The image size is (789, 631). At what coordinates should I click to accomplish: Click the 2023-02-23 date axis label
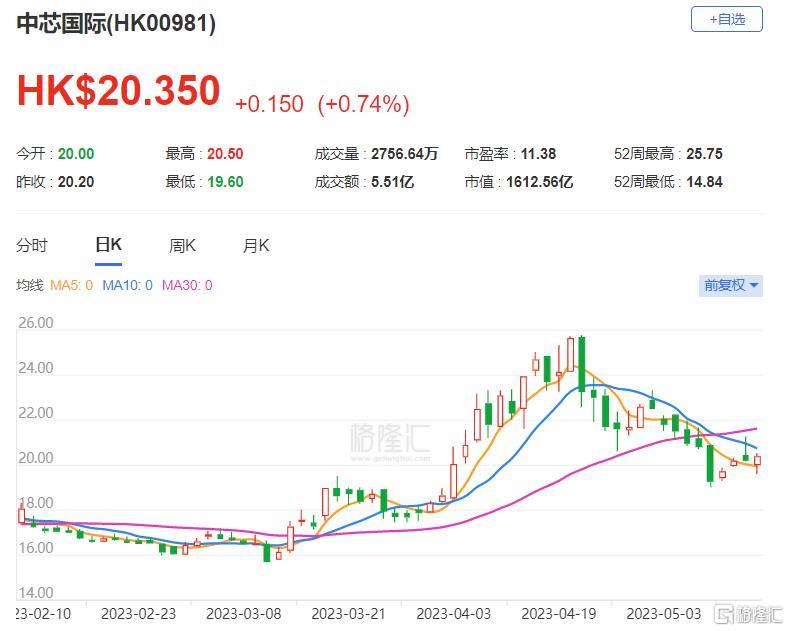(138, 614)
